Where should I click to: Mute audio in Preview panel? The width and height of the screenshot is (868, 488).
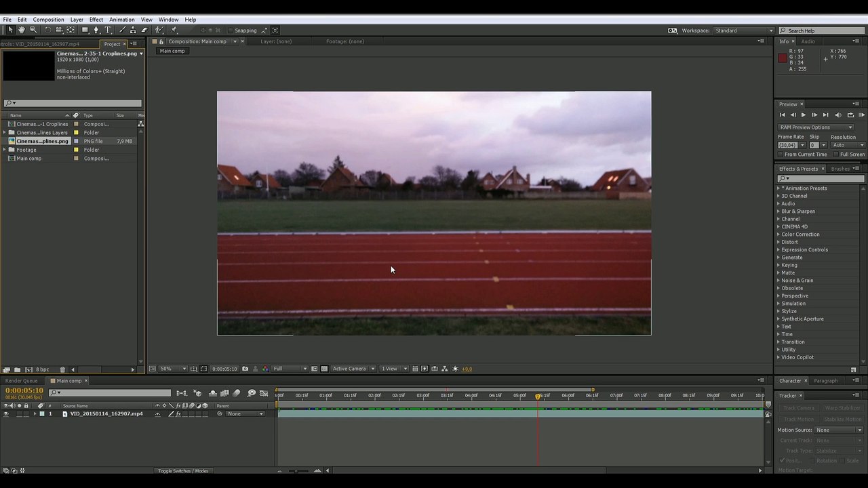coord(838,115)
